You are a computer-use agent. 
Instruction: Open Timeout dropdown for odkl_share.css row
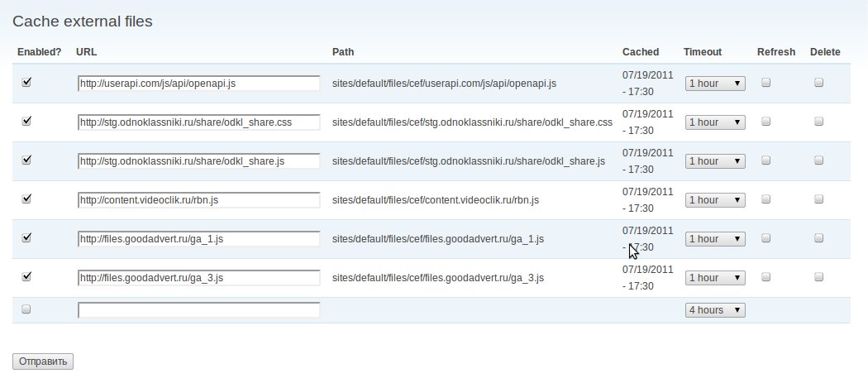coord(715,122)
